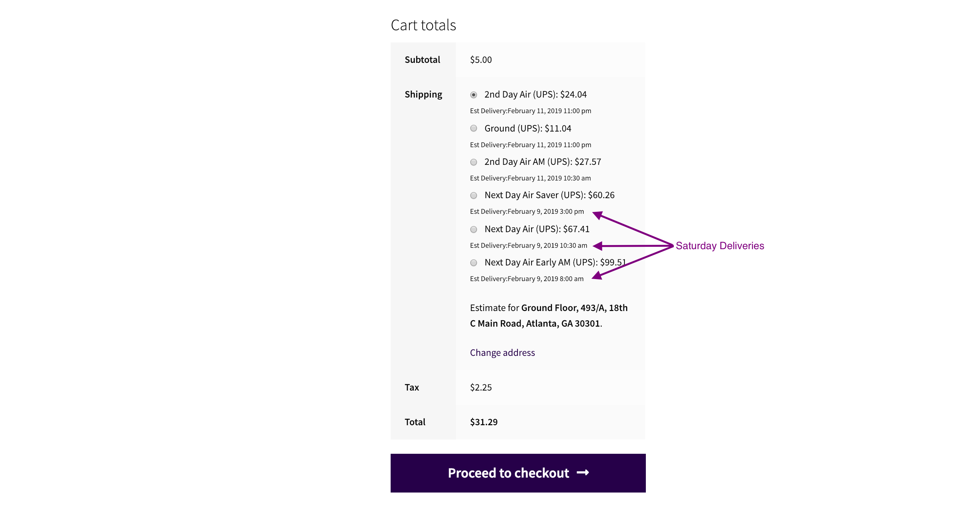Screen dimensions: 980x517
Task: Click the Change address link
Action: (502, 353)
